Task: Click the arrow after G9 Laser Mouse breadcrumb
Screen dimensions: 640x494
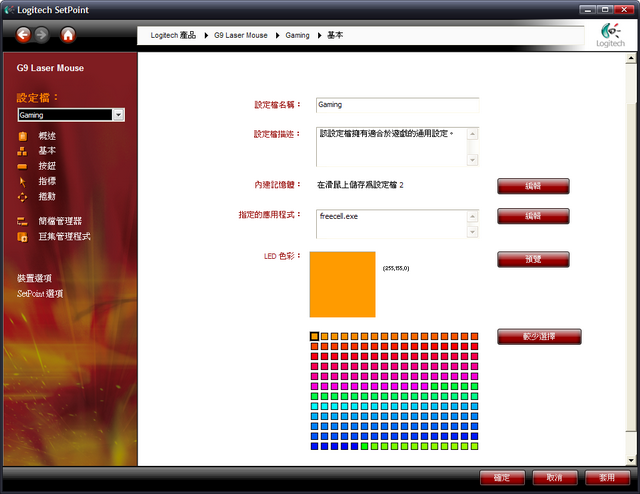Action: (278, 36)
